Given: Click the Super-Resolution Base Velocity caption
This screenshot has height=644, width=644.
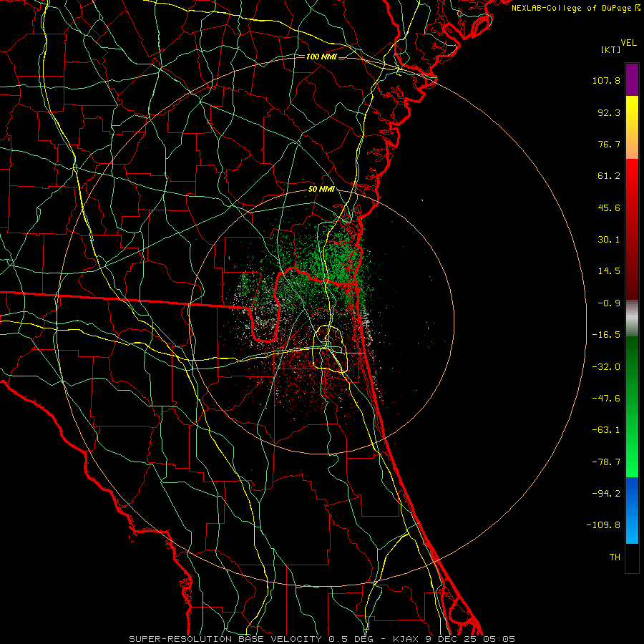Looking at the screenshot, I should tap(321, 639).
